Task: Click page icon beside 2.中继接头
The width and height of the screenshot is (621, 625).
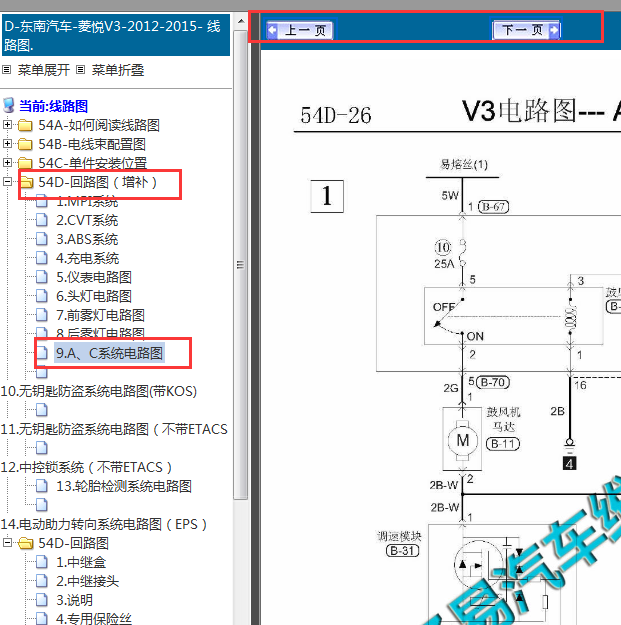Action: pyautogui.click(x=42, y=581)
